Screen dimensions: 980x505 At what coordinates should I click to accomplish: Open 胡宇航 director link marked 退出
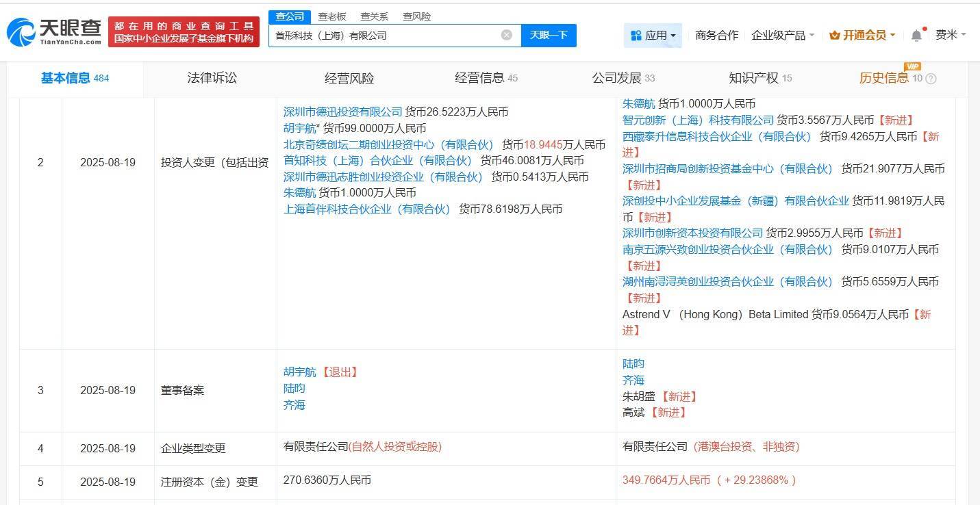[300, 372]
